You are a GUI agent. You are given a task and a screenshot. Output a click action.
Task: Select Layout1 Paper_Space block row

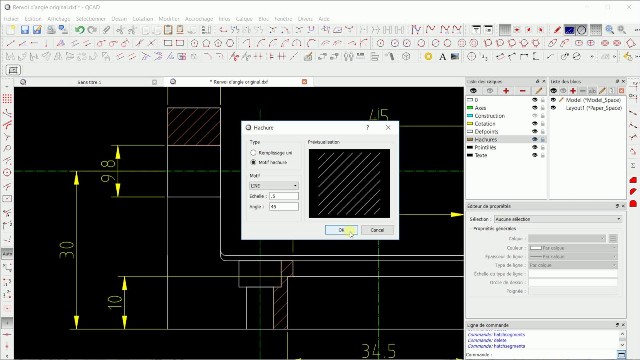tap(588, 108)
